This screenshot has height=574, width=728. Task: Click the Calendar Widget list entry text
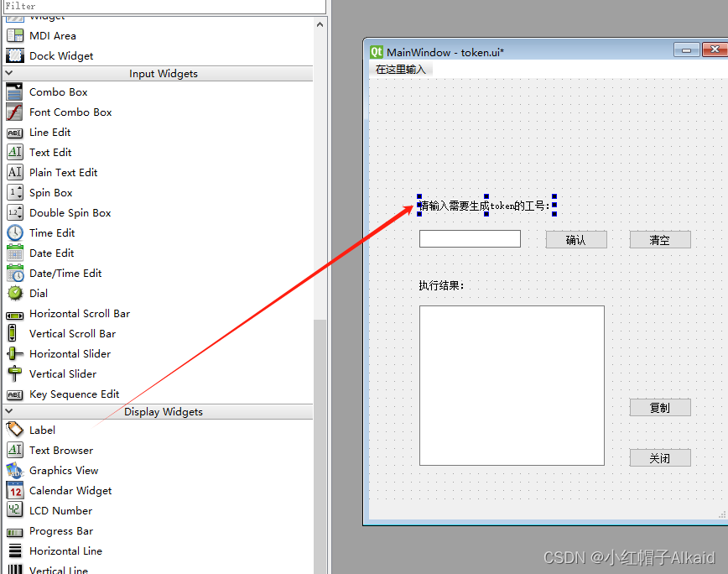pyautogui.click(x=70, y=491)
